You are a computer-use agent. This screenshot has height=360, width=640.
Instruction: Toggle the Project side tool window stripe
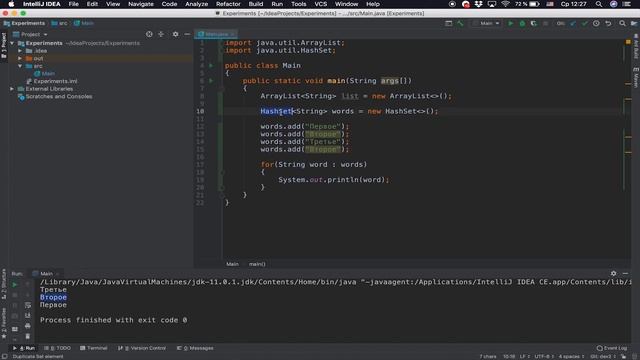pos(4,45)
